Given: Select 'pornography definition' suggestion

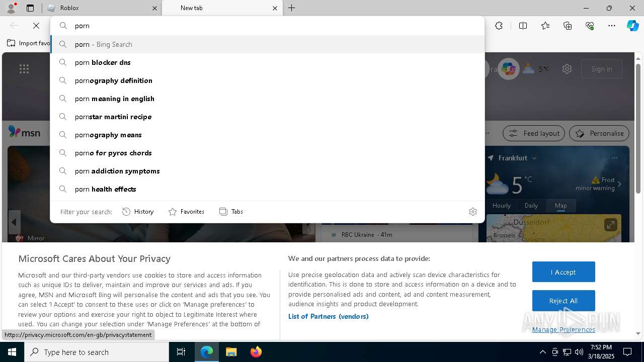Looking at the screenshot, I should coord(267,80).
